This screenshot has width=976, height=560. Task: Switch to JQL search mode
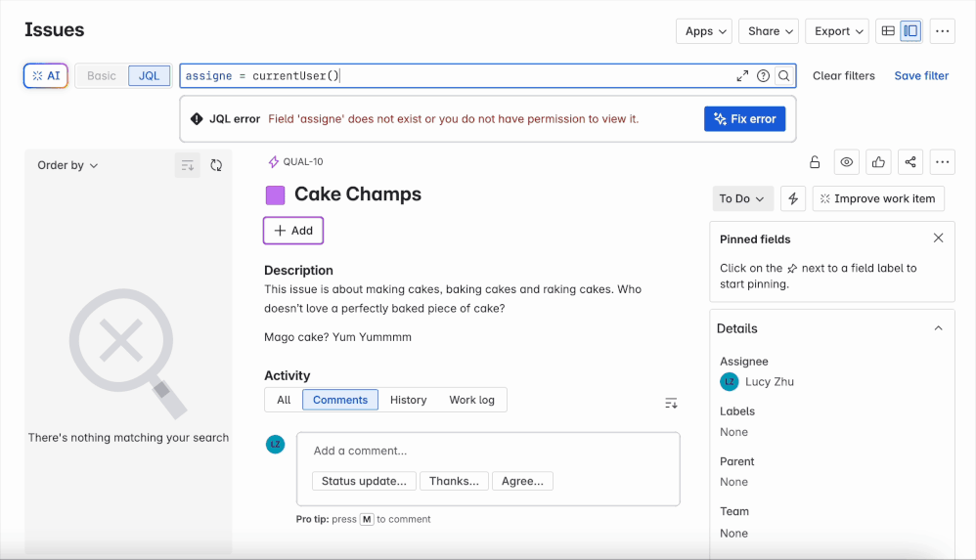click(x=149, y=76)
